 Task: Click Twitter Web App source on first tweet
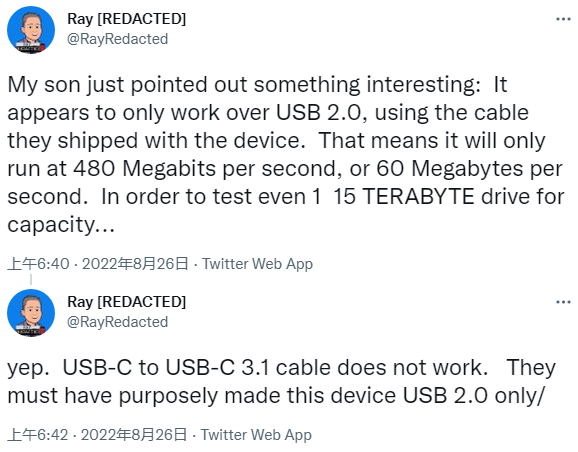click(257, 264)
